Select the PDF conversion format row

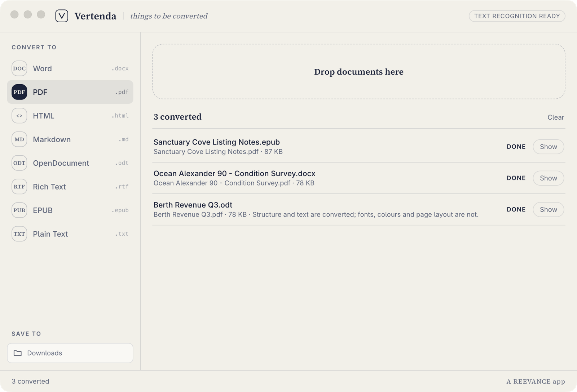tap(70, 92)
